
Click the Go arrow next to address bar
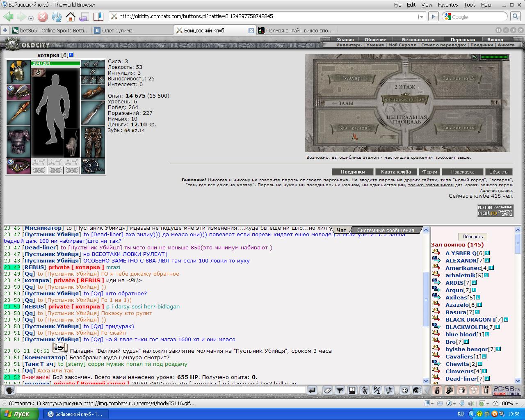pos(433,17)
